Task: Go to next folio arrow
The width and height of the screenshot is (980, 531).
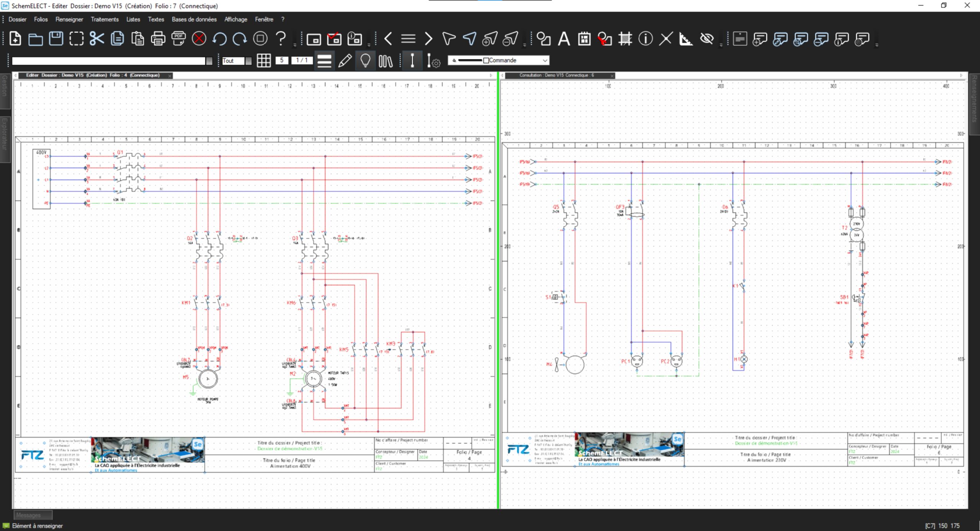Action: pos(428,39)
